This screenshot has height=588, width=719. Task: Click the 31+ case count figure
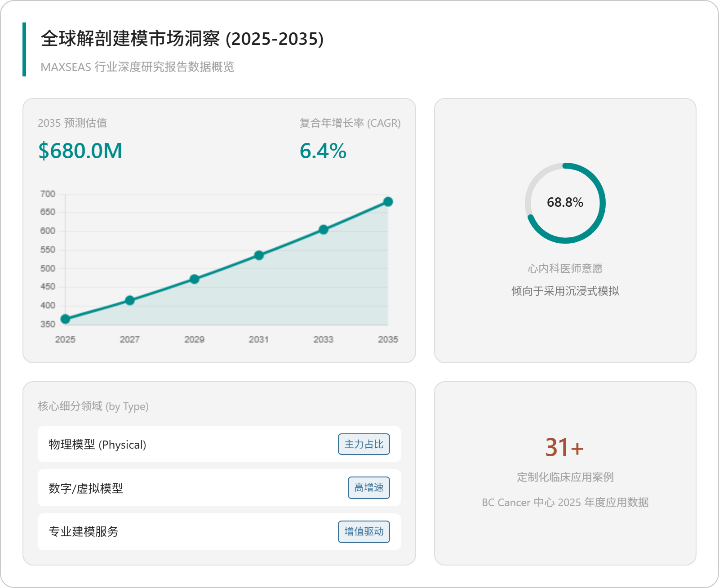pos(565,447)
